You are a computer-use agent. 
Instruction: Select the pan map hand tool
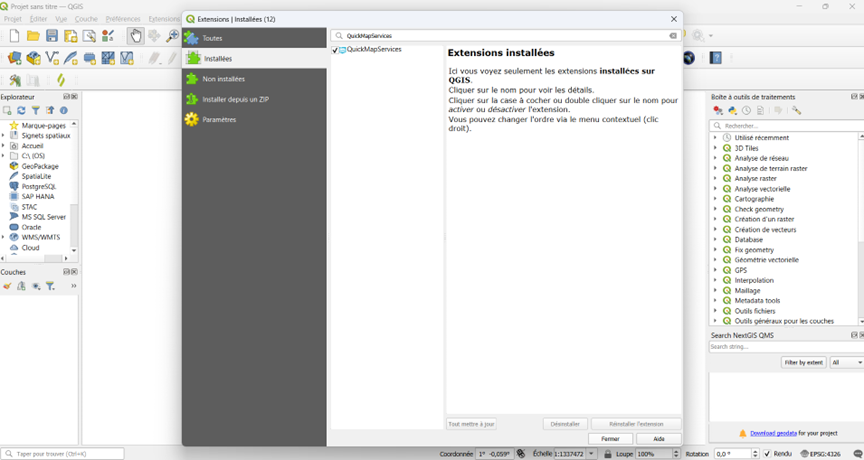[x=135, y=36]
